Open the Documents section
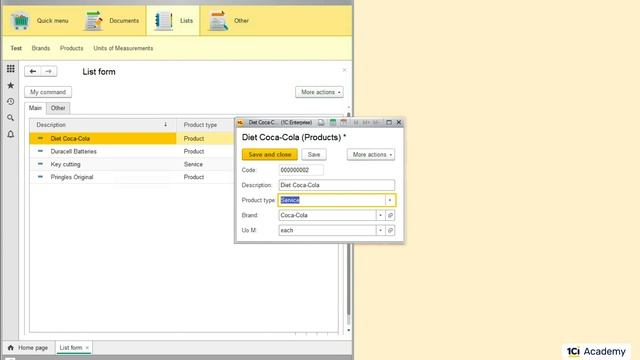The height and width of the screenshot is (360, 640). (111, 20)
